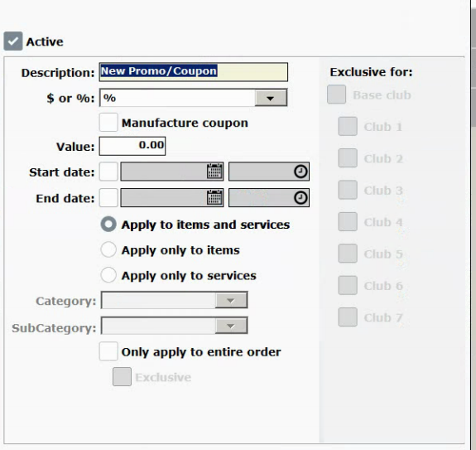Tick the Start date enable checkbox

pos(108,172)
